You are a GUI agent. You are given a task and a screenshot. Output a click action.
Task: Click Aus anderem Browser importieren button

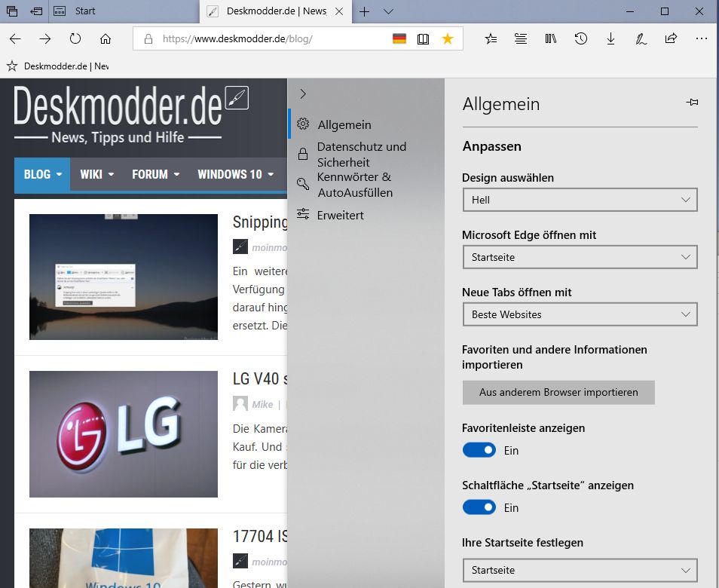click(x=558, y=392)
